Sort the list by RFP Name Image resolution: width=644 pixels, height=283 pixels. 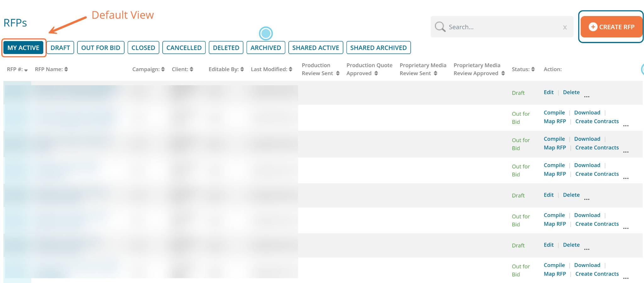(x=66, y=69)
